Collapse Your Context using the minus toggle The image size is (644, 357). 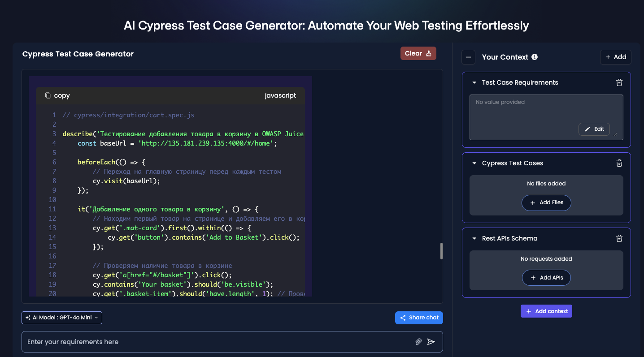[468, 57]
